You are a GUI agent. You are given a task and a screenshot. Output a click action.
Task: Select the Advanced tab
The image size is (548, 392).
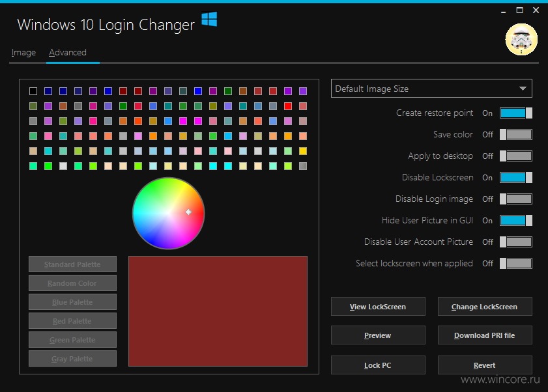tap(68, 52)
